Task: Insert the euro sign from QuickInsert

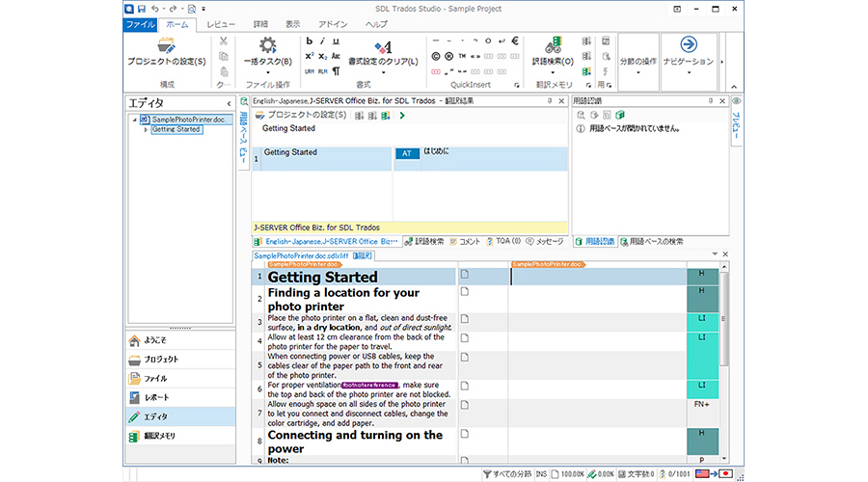Action: 515,40
